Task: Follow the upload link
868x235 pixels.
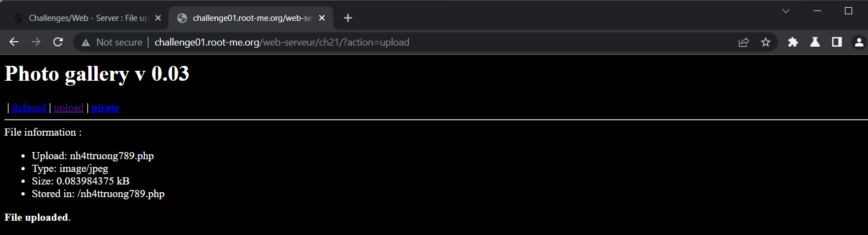Action: point(69,108)
